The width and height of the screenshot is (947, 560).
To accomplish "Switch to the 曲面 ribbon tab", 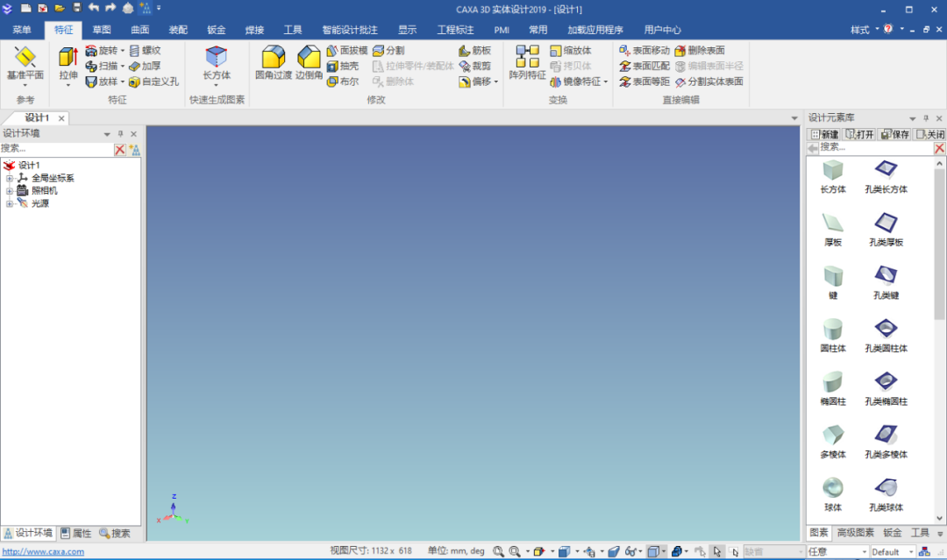I will coord(139,30).
